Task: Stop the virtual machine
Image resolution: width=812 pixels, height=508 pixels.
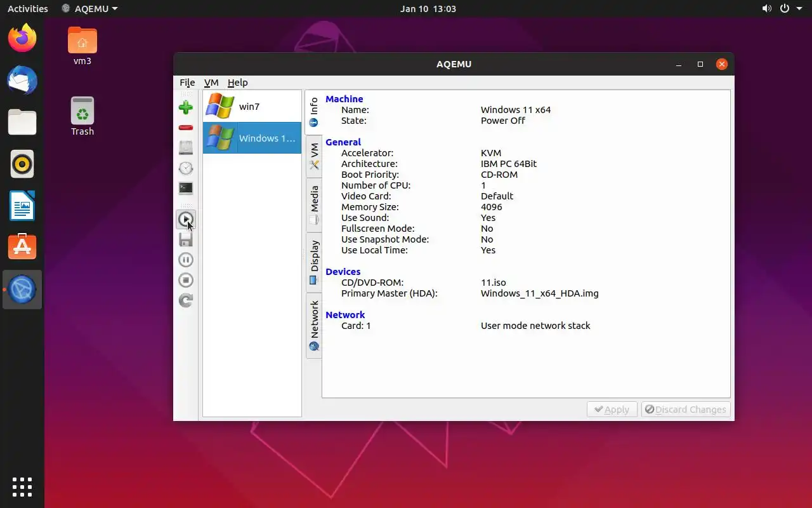Action: (186, 280)
